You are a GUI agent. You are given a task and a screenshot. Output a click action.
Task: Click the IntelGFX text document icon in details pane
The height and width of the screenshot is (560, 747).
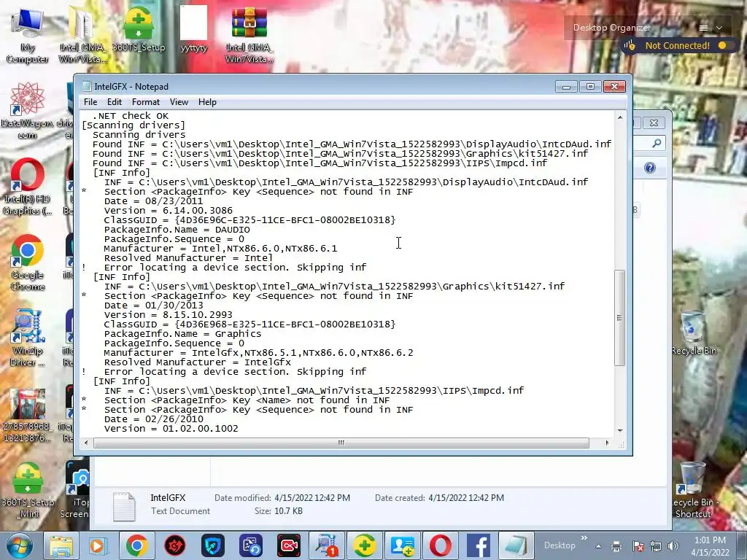point(124,506)
